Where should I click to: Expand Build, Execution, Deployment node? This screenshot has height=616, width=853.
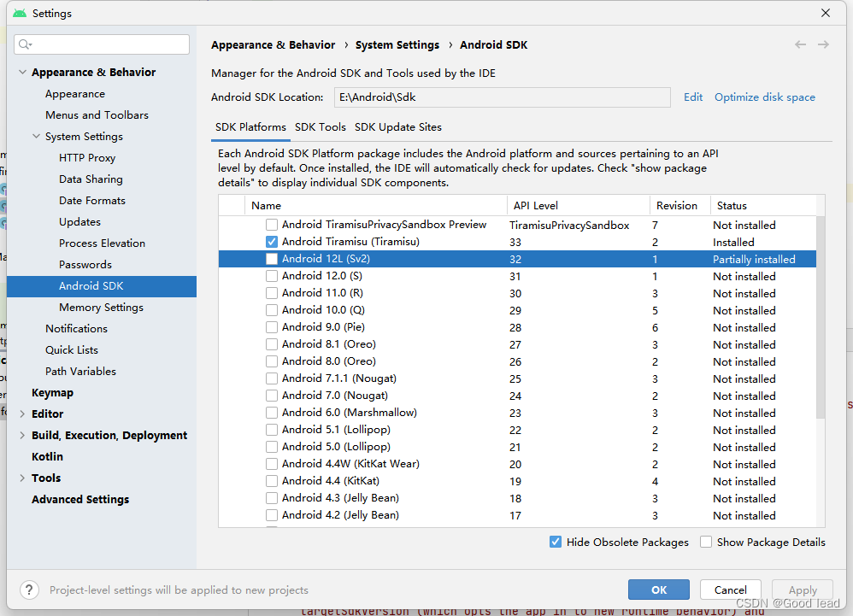tap(22, 435)
